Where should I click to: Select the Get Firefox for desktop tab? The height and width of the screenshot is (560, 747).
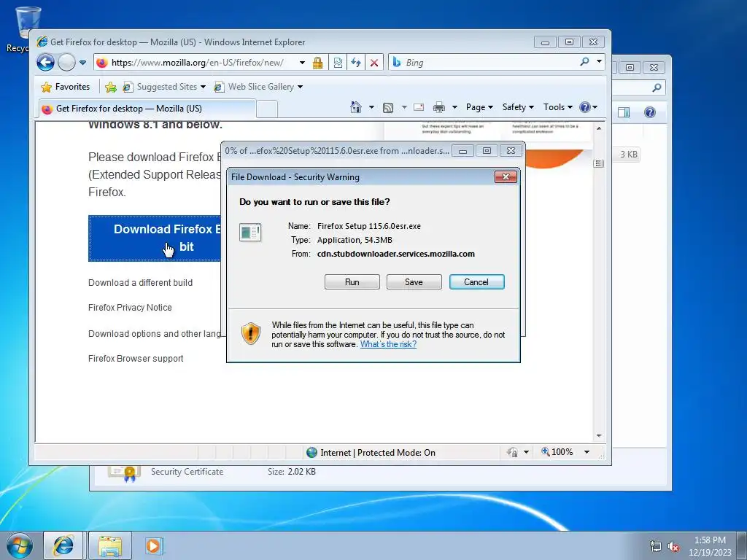pyautogui.click(x=147, y=109)
